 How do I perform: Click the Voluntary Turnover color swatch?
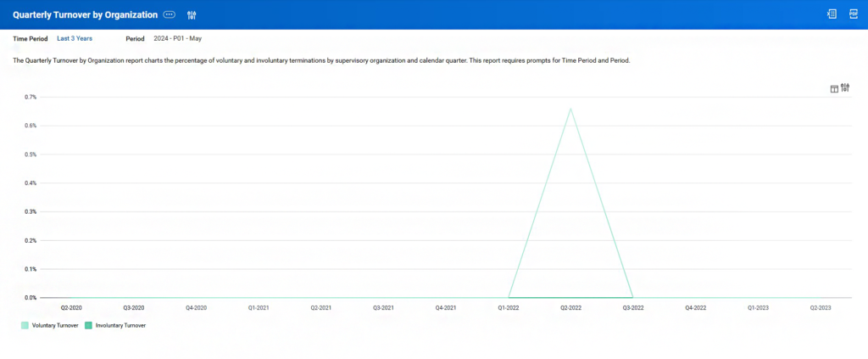25,326
